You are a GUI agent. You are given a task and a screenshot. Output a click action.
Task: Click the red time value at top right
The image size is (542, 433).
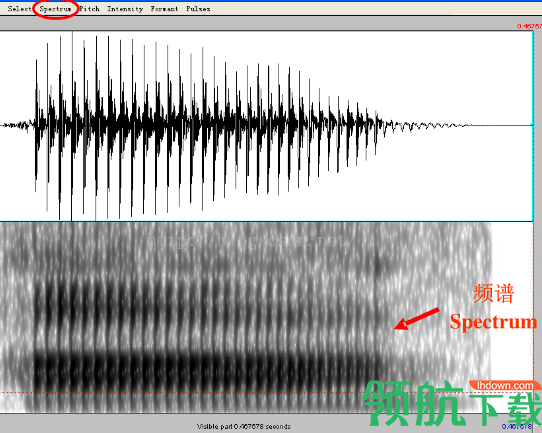pyautogui.click(x=529, y=26)
